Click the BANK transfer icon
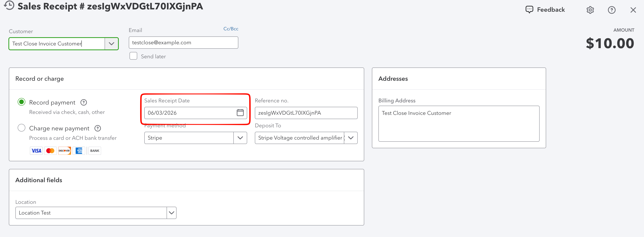644x237 pixels. click(x=95, y=151)
